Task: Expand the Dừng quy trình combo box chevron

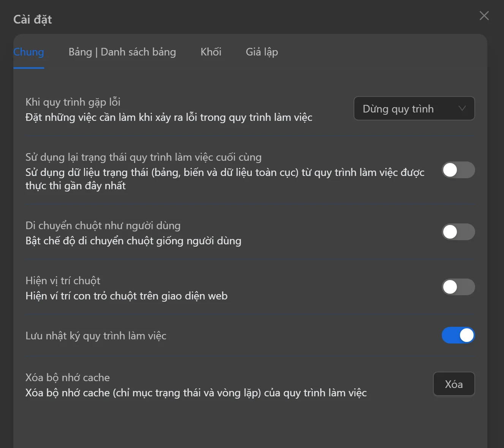Action: click(462, 109)
